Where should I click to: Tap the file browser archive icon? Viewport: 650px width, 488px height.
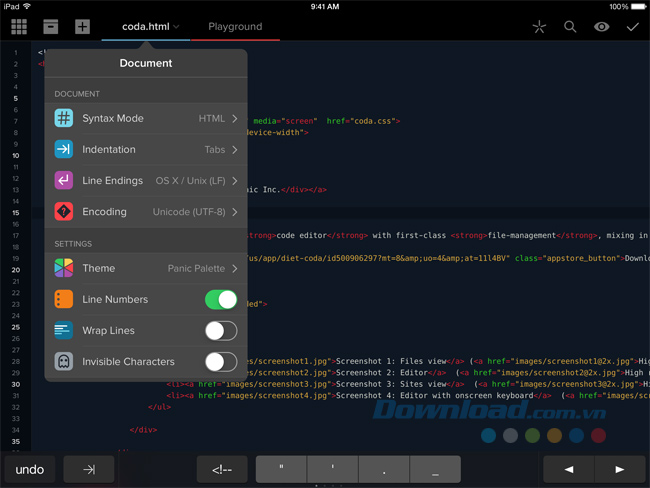(x=51, y=27)
